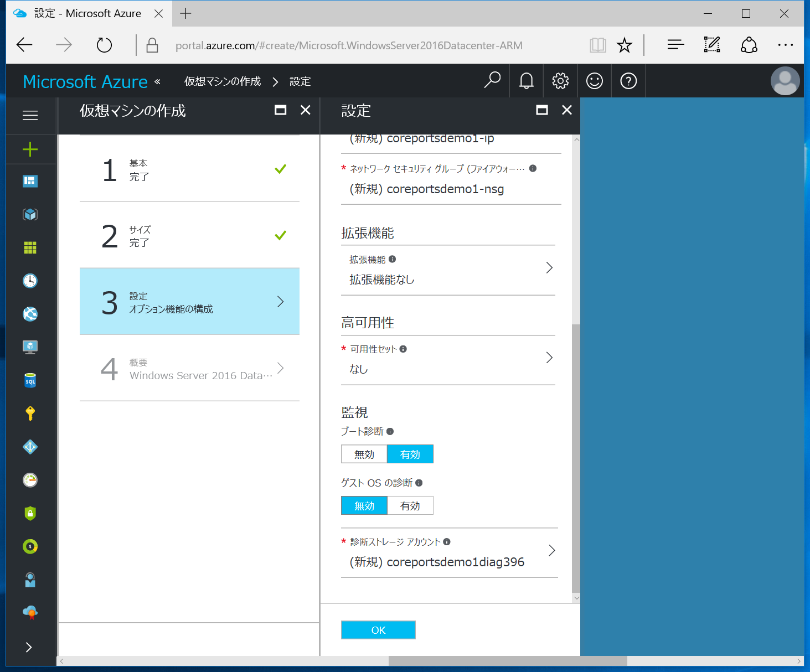Open the Dashboard icon in sidebar
810x672 pixels.
[30, 181]
